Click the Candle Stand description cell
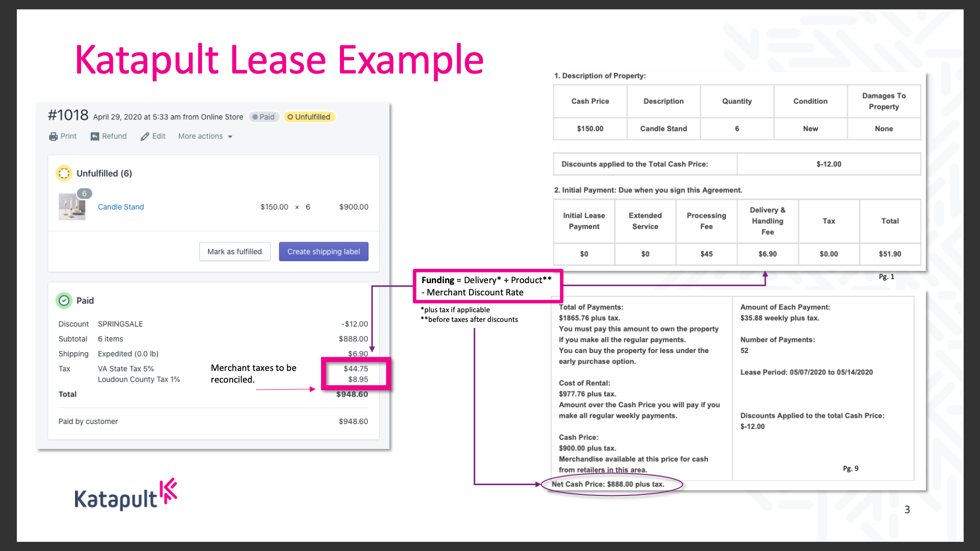The width and height of the screenshot is (980, 551). click(664, 129)
